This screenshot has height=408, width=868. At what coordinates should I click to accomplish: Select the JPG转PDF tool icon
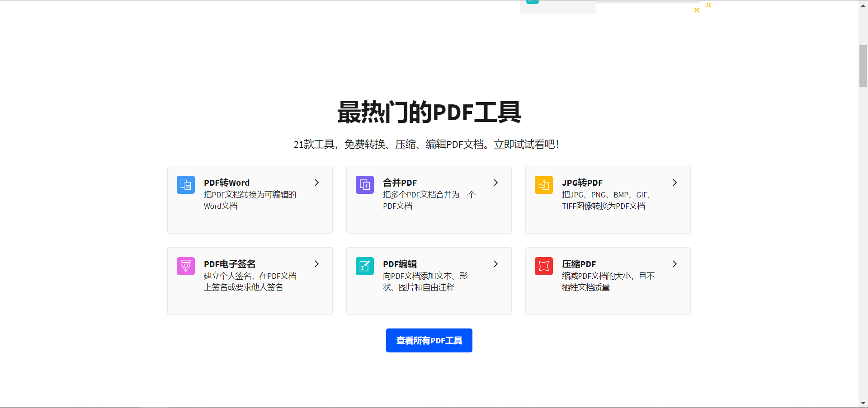pyautogui.click(x=543, y=185)
